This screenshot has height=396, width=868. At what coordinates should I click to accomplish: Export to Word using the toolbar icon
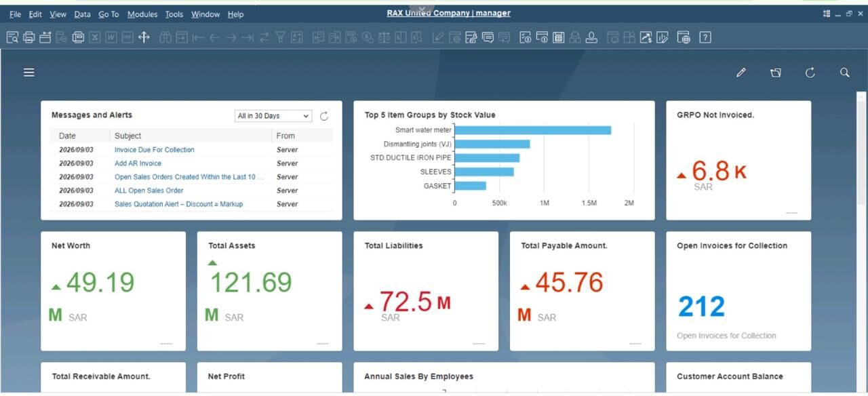(x=111, y=37)
